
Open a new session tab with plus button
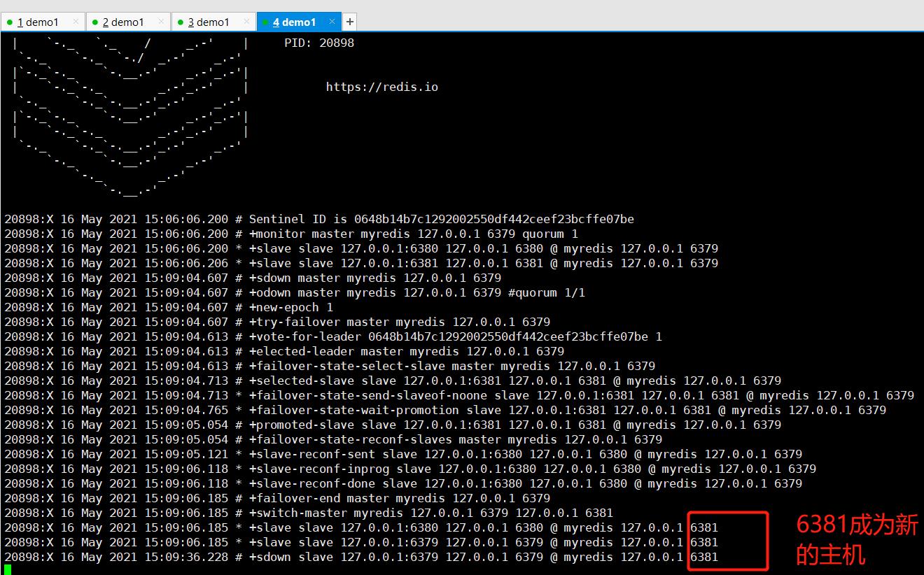(350, 22)
